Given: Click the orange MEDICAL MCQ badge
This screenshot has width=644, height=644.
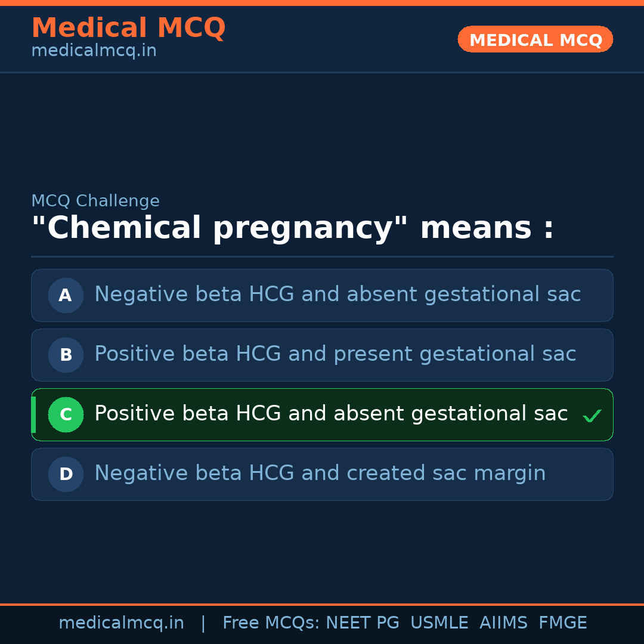Looking at the screenshot, I should [x=535, y=40].
